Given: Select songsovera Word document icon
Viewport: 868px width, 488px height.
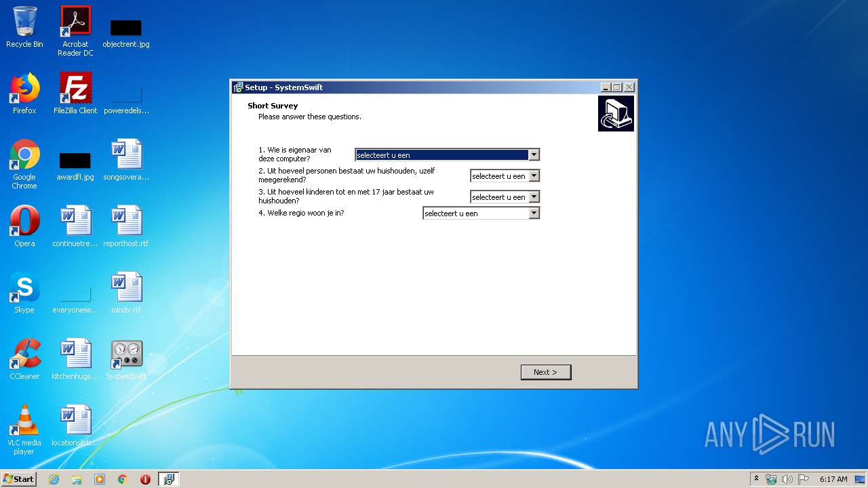Looking at the screenshot, I should pyautogui.click(x=126, y=160).
